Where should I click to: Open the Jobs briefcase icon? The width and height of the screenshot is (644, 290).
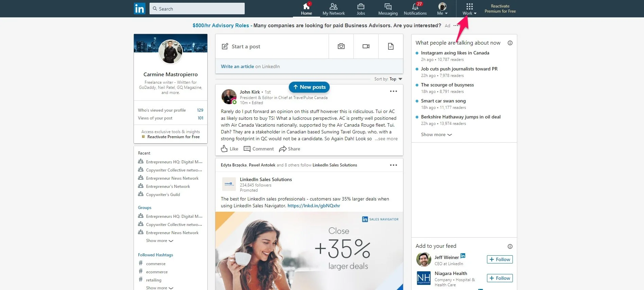(x=361, y=6)
